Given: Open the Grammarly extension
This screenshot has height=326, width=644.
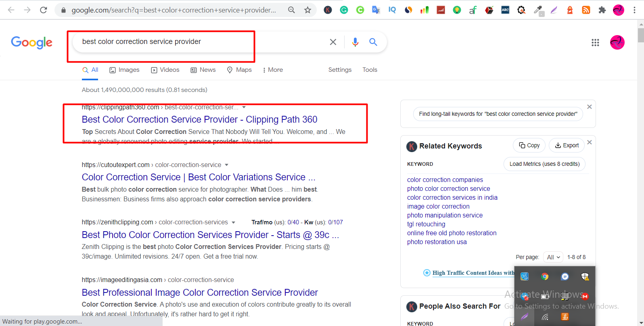Looking at the screenshot, I should point(344,10).
